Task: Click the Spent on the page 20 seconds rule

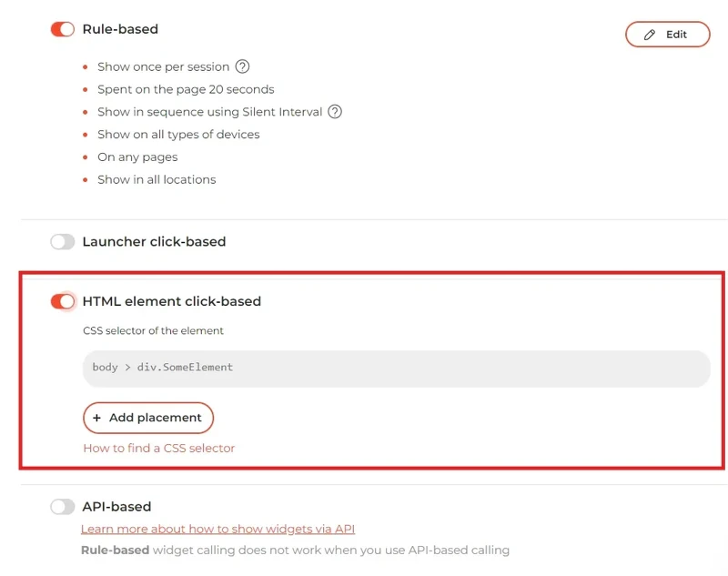Action: tap(185, 89)
